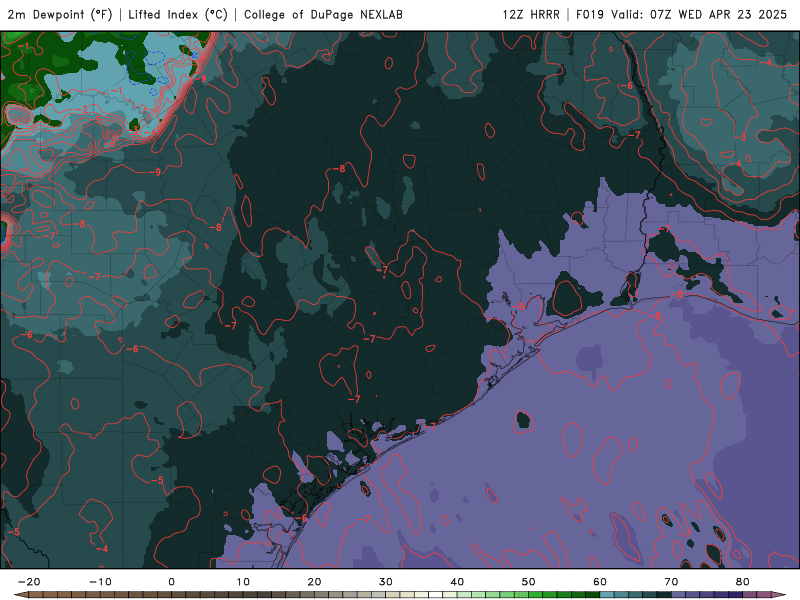Click the "Lifted Index (°C)" title text
This screenshot has height=600, width=800.
click(178, 14)
